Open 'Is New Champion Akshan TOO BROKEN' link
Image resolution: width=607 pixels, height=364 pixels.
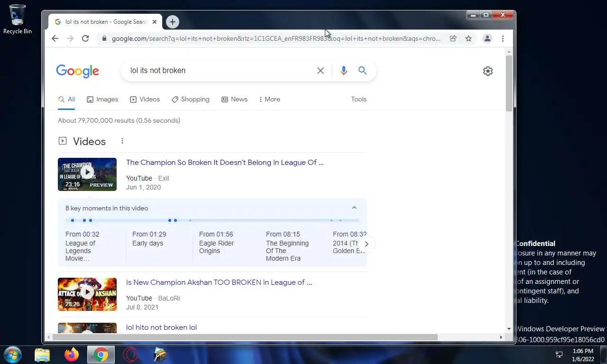(219, 282)
